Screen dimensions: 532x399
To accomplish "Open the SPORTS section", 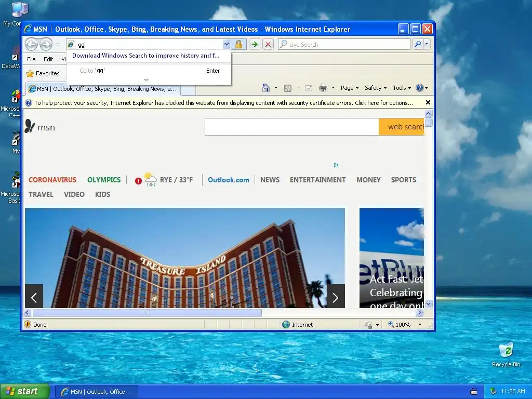I will (403, 180).
